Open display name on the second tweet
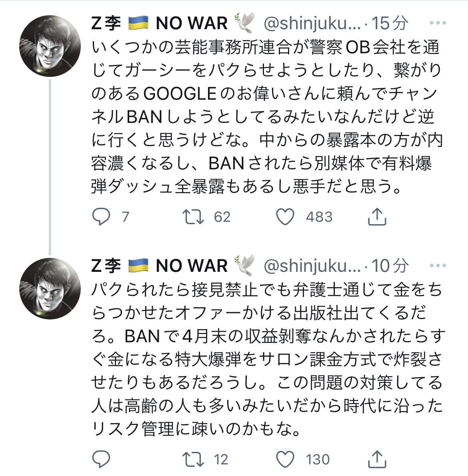Viewport: 468px width, 476px height. coord(159,265)
